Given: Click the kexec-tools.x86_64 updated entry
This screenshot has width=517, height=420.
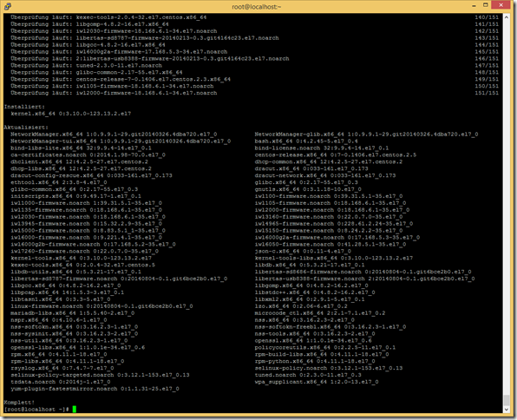Looking at the screenshot, I should [82, 265].
